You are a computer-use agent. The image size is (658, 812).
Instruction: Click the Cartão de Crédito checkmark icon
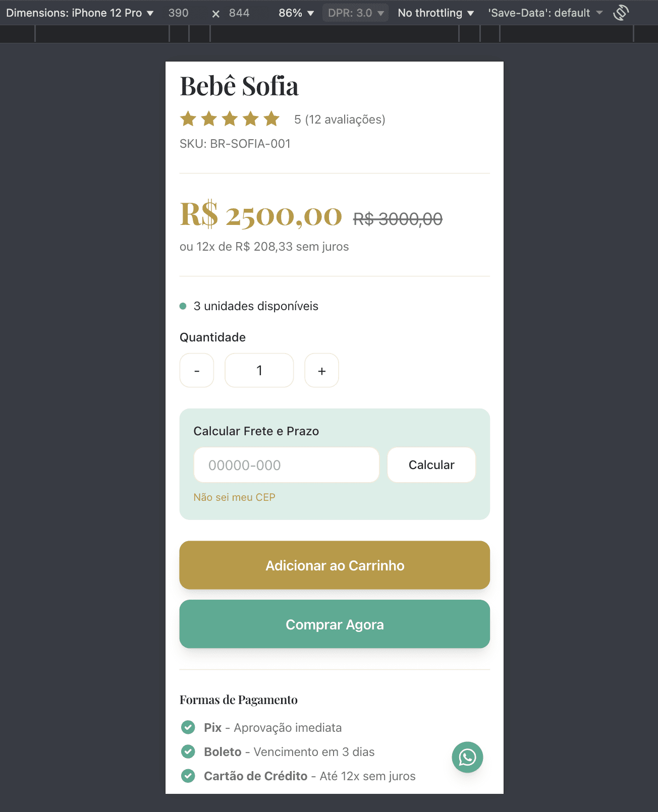188,776
